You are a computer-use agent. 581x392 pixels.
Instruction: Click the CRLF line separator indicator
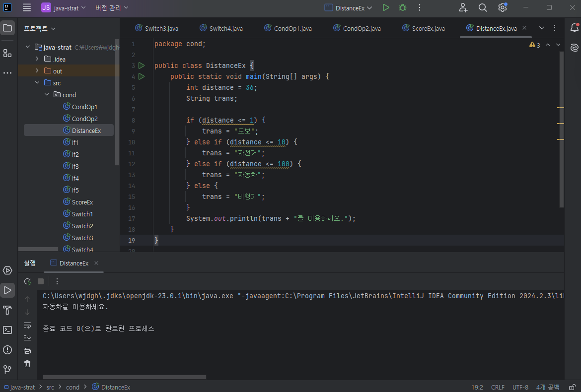(498, 387)
